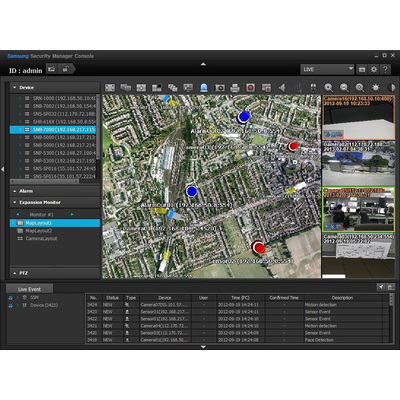Click the brightness sun icon
Viewport: 400px width, 400px height.
[x=376, y=88]
